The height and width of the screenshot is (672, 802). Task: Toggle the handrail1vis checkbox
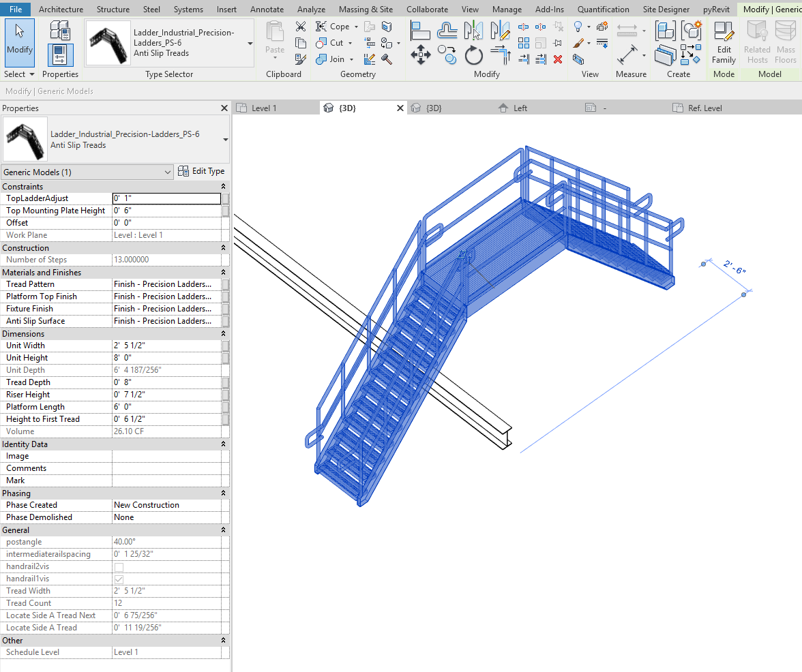click(x=119, y=579)
